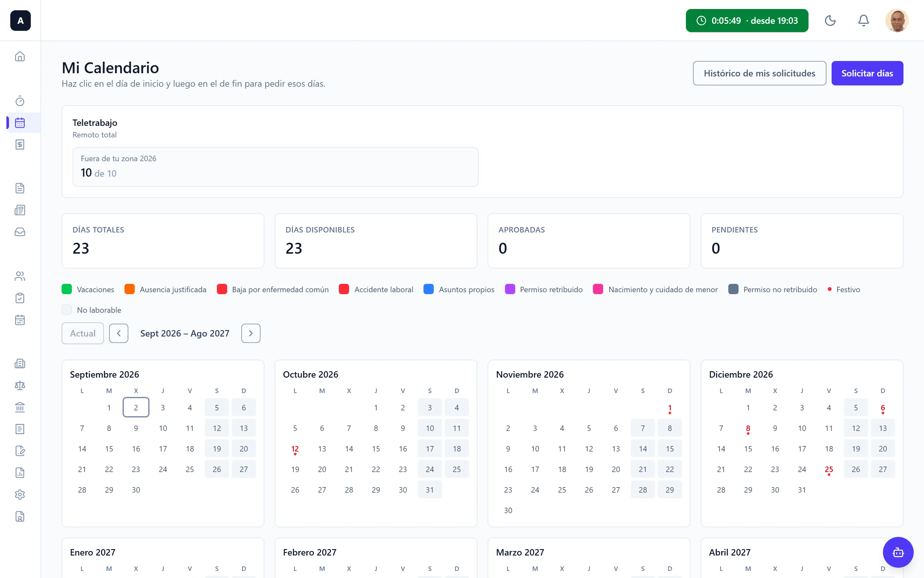Click the highlighted calendar icon in the sidebar
924x578 pixels.
coord(20,123)
